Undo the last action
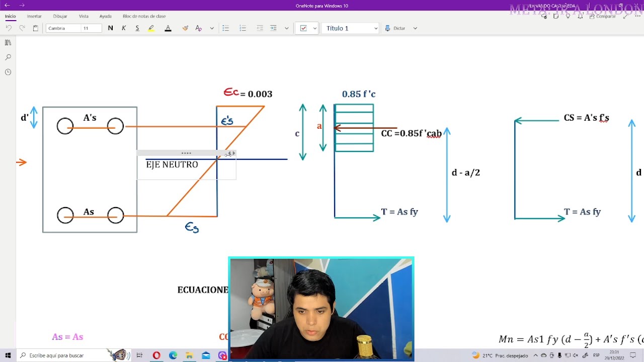 (x=9, y=28)
